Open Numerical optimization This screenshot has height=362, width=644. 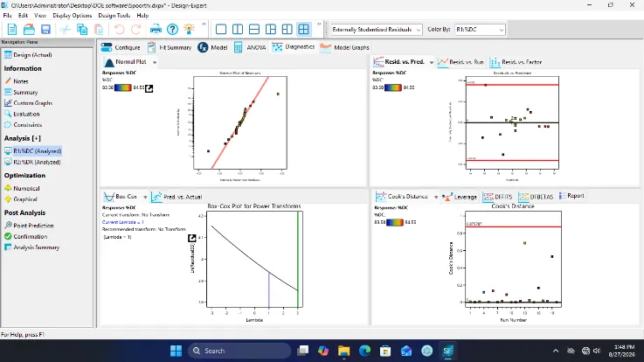[22, 189]
